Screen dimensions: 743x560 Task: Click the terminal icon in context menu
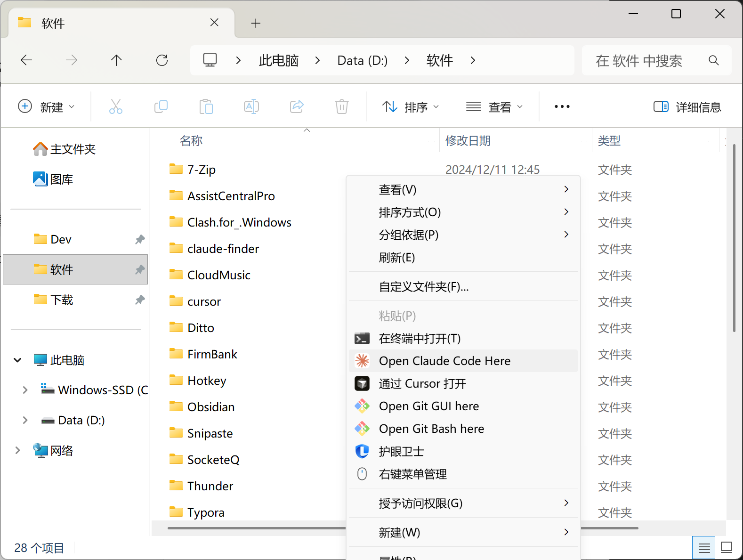point(362,338)
